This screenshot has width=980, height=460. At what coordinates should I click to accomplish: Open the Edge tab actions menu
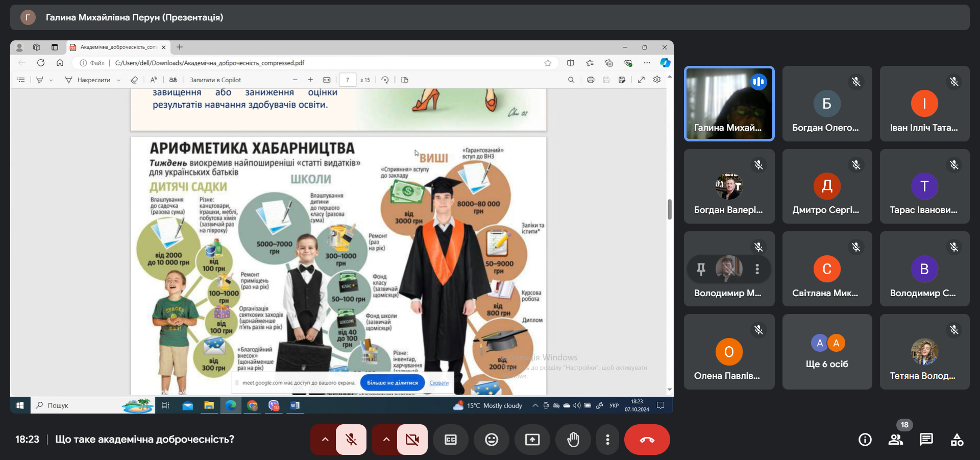click(x=55, y=47)
